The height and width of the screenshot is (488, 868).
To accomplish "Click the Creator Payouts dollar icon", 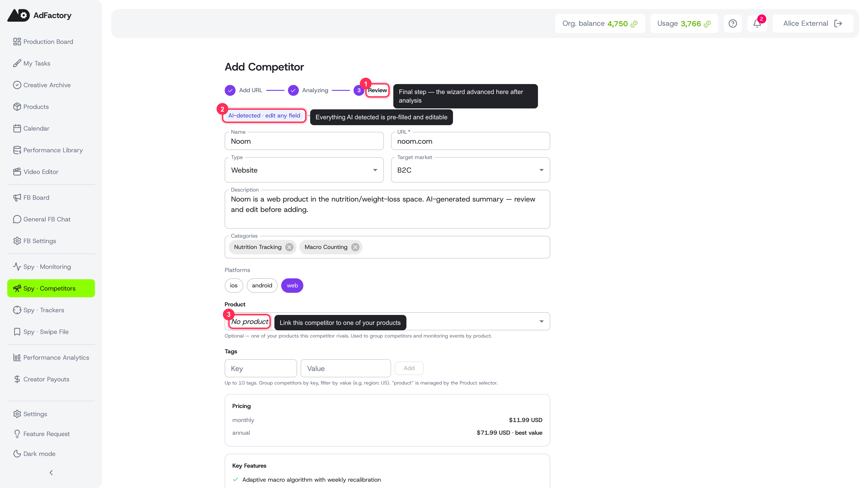I will point(17,379).
